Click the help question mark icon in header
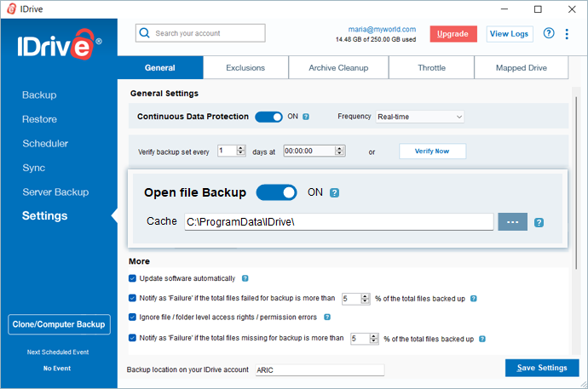 [x=549, y=33]
